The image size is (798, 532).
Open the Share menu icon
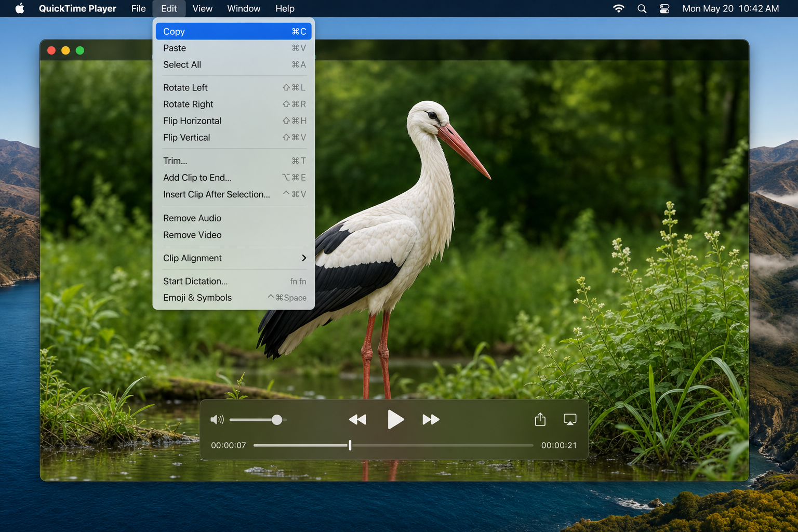(x=540, y=419)
